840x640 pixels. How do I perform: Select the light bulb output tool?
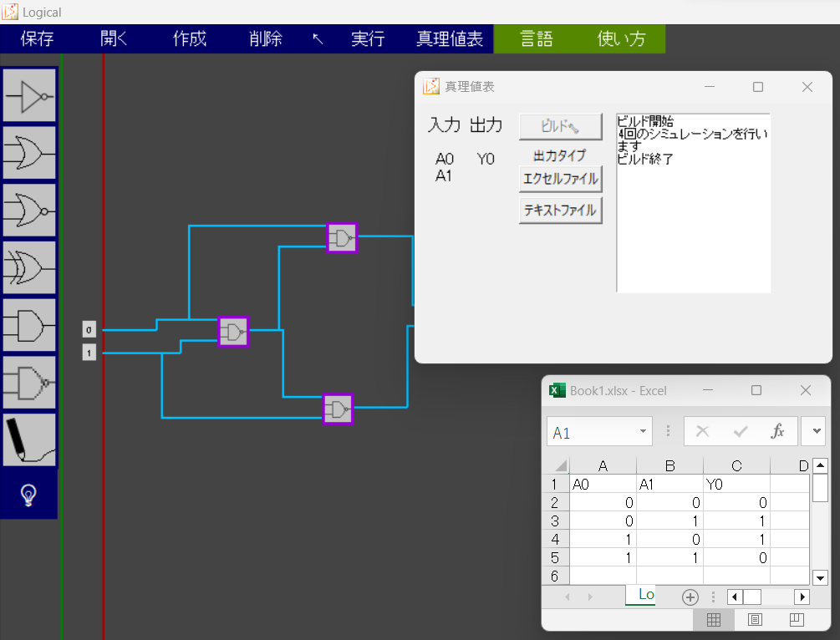click(x=28, y=493)
